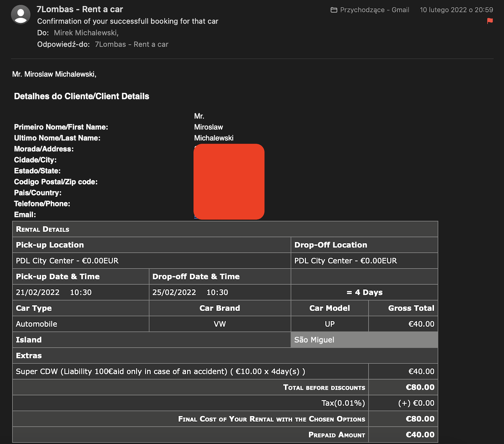Click drop-off date 25/02/2022 cell

tap(220, 293)
